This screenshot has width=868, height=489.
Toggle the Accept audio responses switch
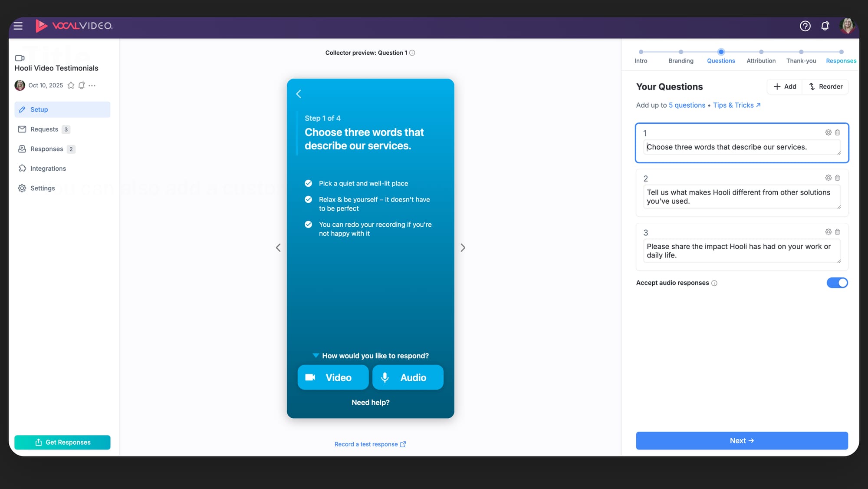pos(837,283)
